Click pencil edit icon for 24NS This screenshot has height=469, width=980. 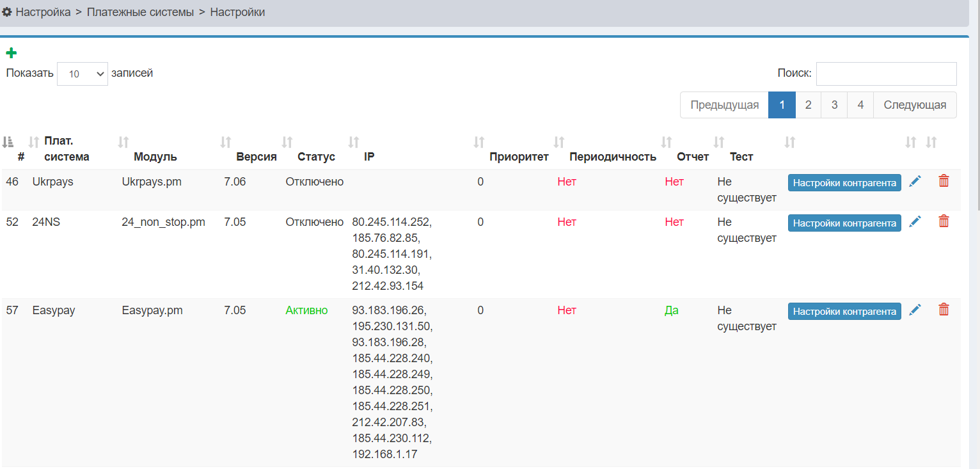coord(915,221)
